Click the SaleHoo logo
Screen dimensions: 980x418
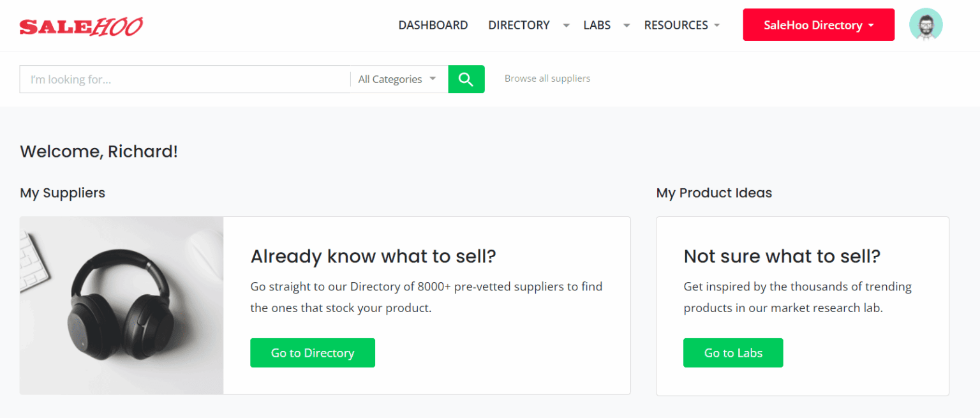pos(81,26)
